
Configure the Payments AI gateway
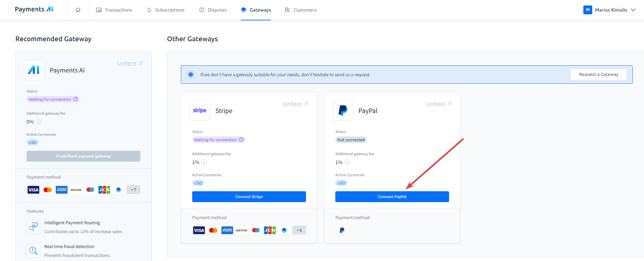(x=130, y=63)
